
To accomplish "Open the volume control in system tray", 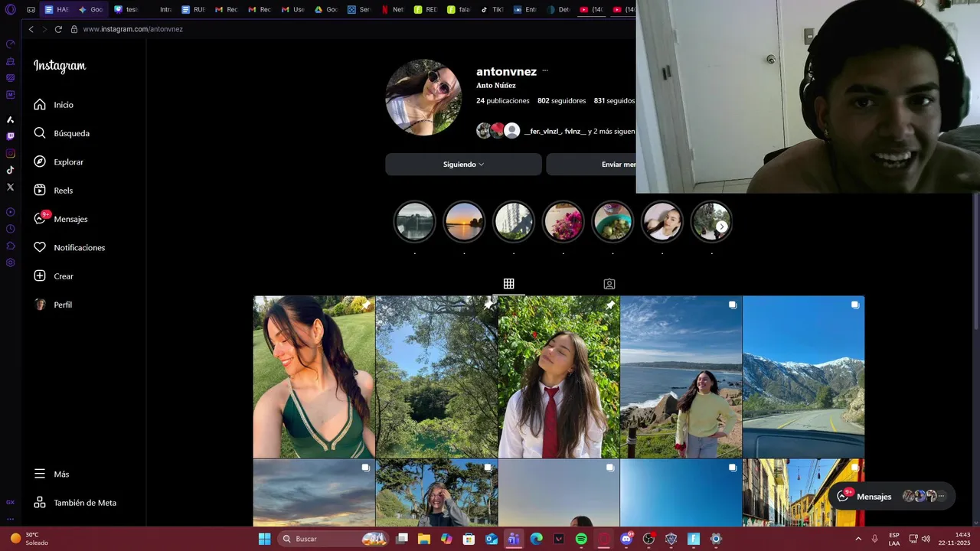I will [926, 539].
